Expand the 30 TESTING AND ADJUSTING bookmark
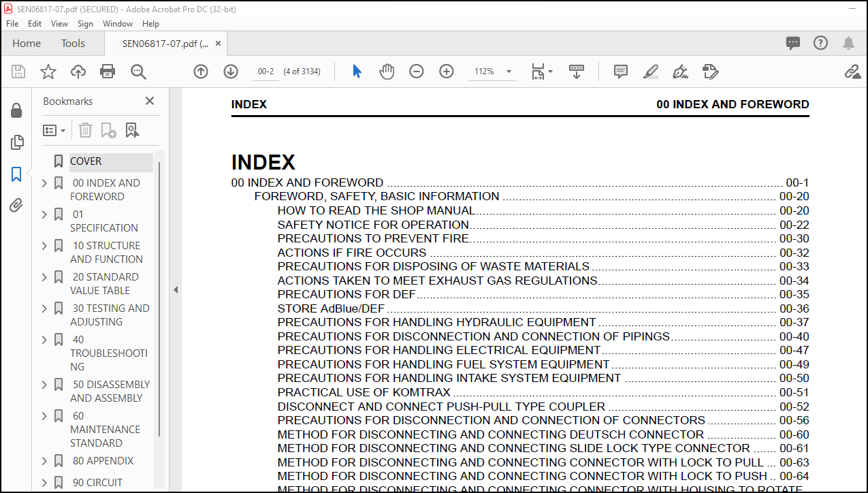This screenshot has height=493, width=868. coord(44,308)
